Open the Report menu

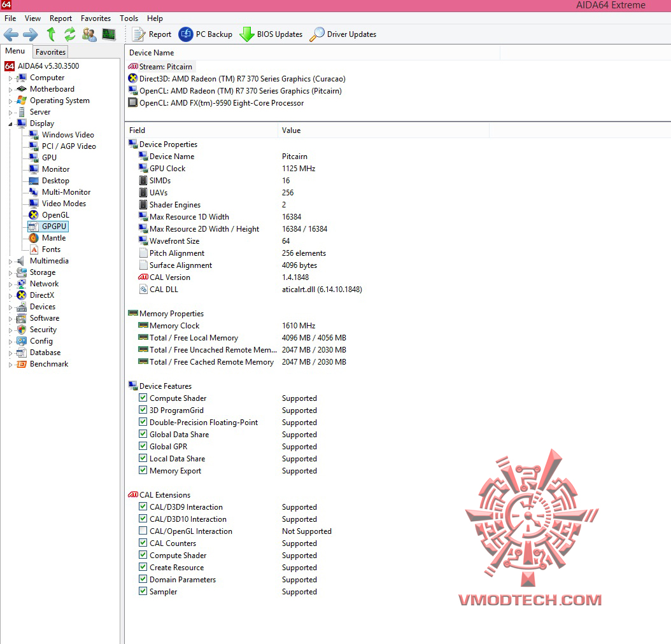60,18
